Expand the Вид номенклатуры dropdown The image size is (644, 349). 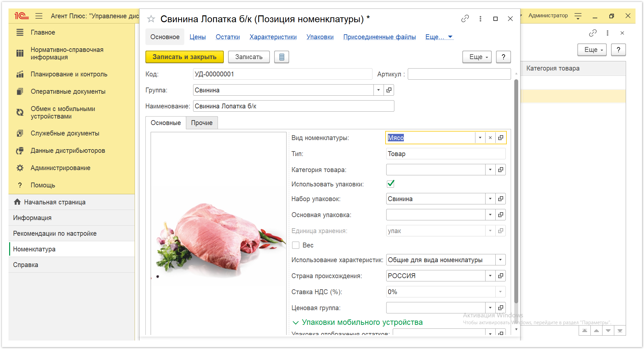480,138
